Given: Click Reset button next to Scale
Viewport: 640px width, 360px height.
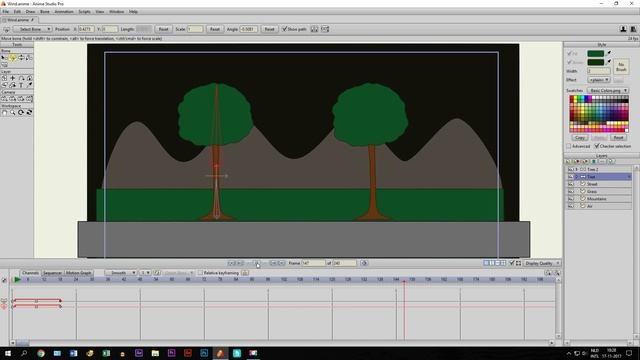Looking at the screenshot, I should [215, 29].
